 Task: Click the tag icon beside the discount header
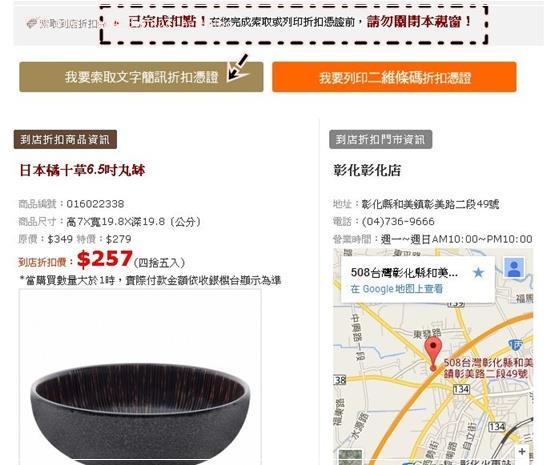32,23
